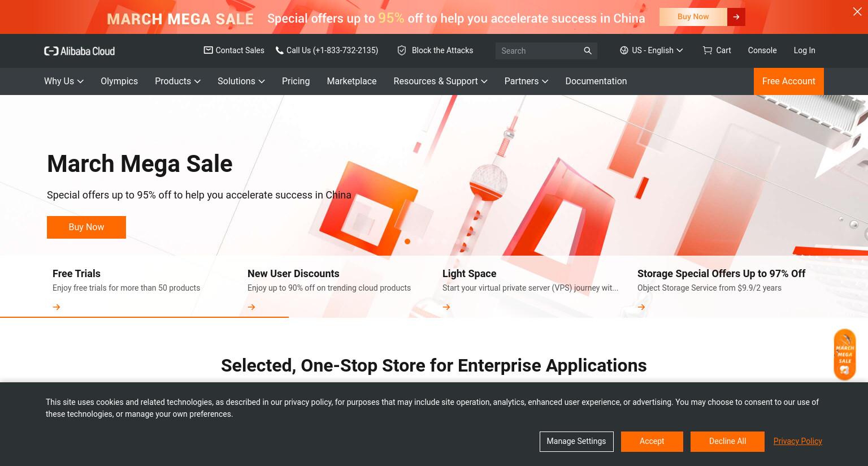This screenshot has width=868, height=466.
Task: Click the hero Buy Now button
Action: point(86,227)
